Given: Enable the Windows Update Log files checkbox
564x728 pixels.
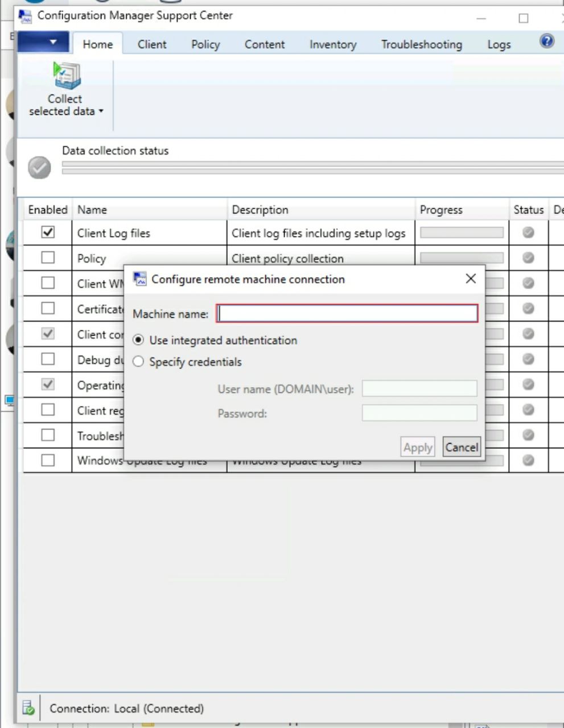Looking at the screenshot, I should (48, 460).
